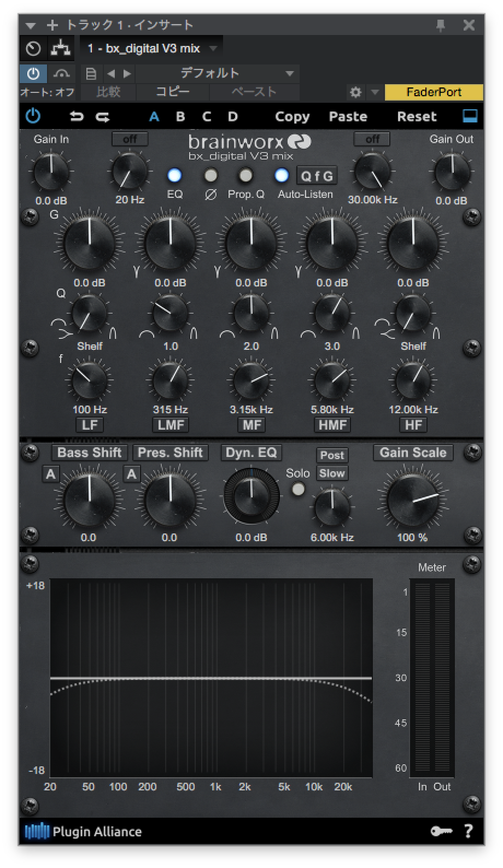Select settings slot C

click(x=207, y=116)
